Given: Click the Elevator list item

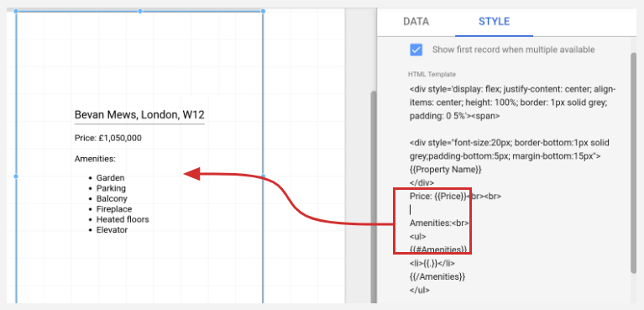Looking at the screenshot, I should 112,230.
